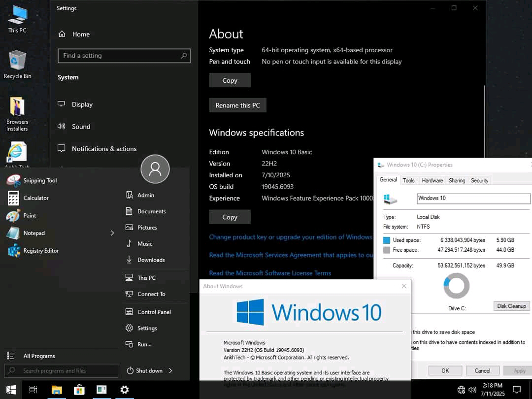
Task: Open Browsers Installers desktop folder
Action: pyautogui.click(x=17, y=114)
